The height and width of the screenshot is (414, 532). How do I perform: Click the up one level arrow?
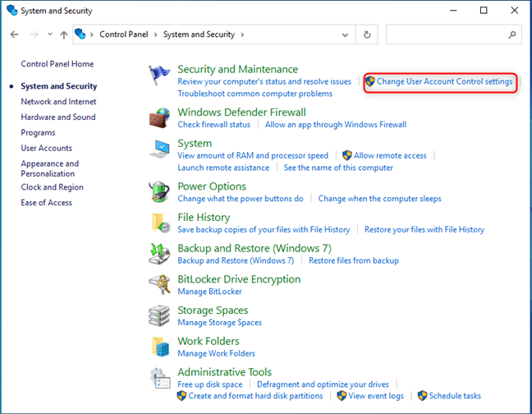(64, 34)
